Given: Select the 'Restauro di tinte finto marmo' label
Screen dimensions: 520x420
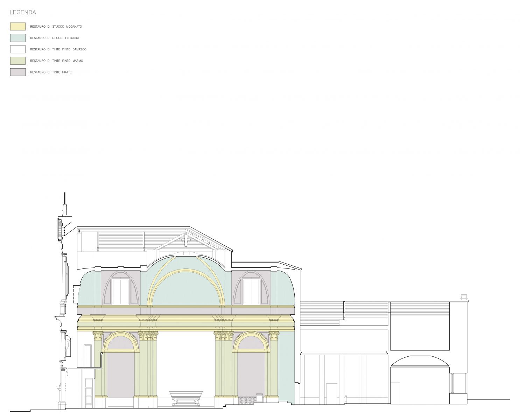Looking at the screenshot, I should click(56, 61).
